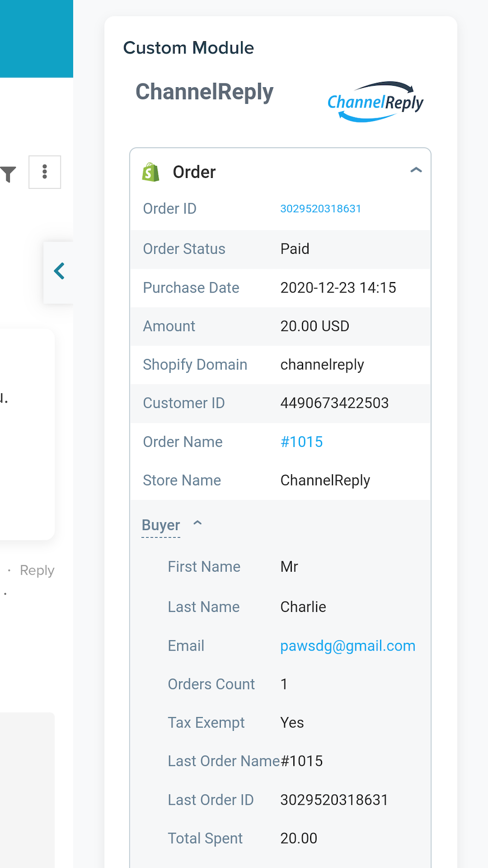Click the Last Order ID value
Image resolution: width=488 pixels, height=868 pixels.
(334, 800)
